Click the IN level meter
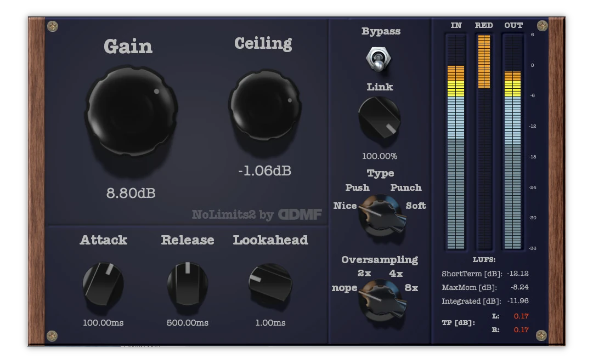593x364 pixels. (x=456, y=142)
